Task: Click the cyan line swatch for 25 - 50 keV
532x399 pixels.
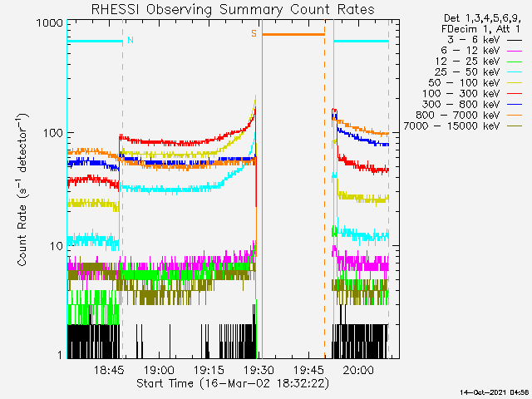Action: (x=515, y=72)
